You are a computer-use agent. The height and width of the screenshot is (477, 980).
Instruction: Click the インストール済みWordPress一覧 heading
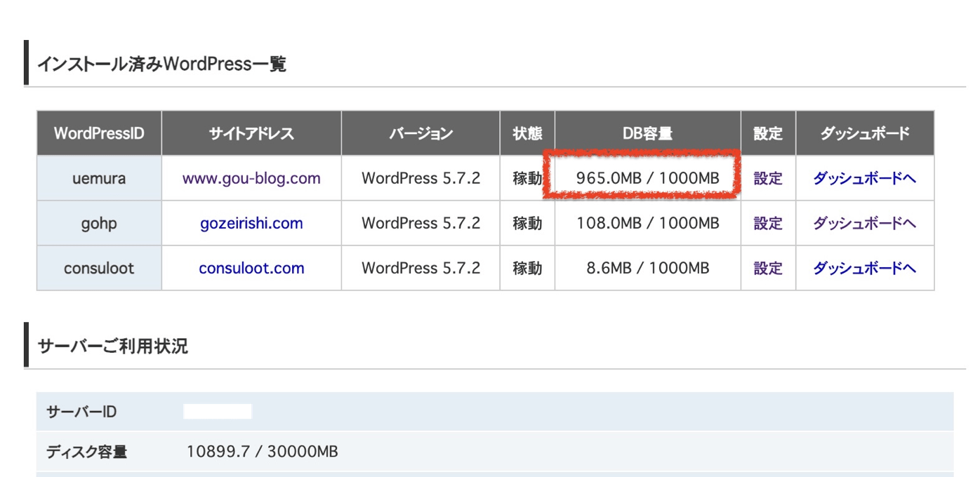(161, 65)
